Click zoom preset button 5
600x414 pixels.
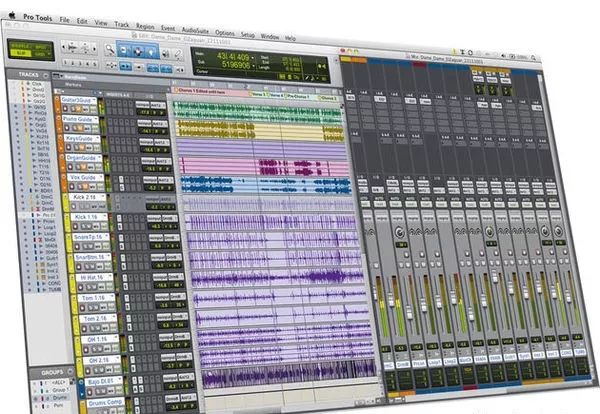coord(94,64)
